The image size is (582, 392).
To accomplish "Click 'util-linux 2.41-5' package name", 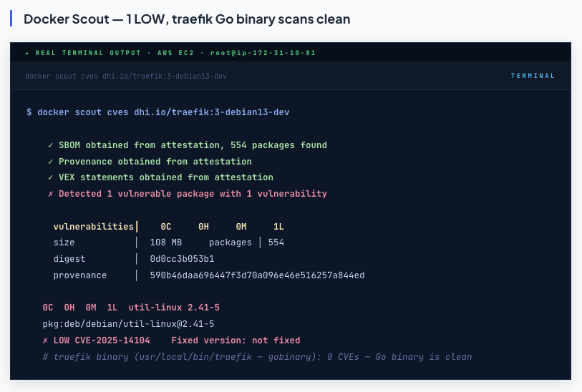I will point(174,308).
